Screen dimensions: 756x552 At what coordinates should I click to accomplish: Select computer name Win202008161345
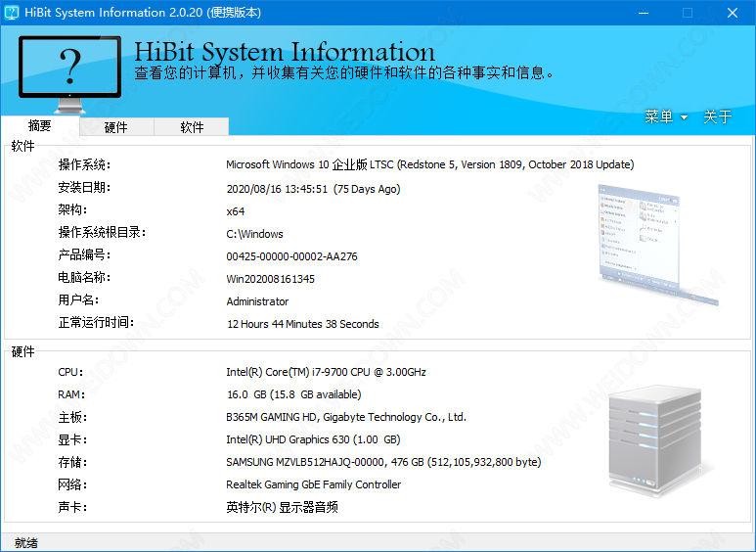[x=271, y=279]
